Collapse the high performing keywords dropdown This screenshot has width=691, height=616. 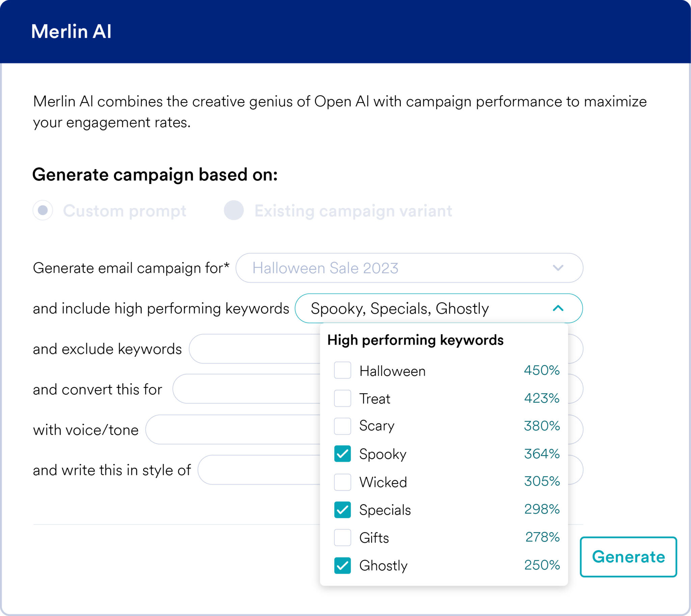(x=558, y=309)
